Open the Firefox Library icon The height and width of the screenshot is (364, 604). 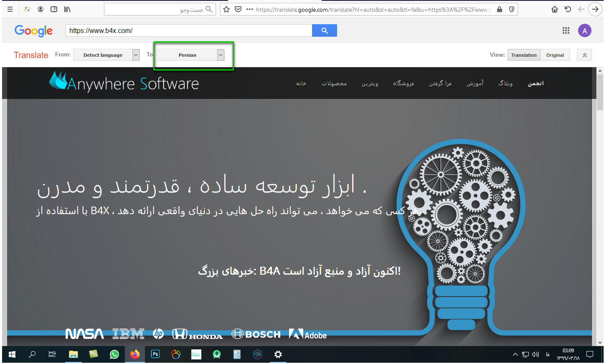click(x=67, y=9)
